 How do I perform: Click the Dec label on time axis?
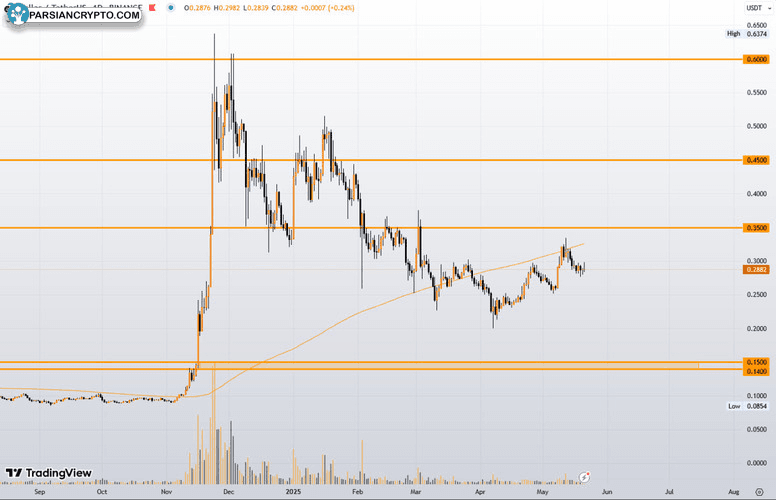pyautogui.click(x=229, y=492)
